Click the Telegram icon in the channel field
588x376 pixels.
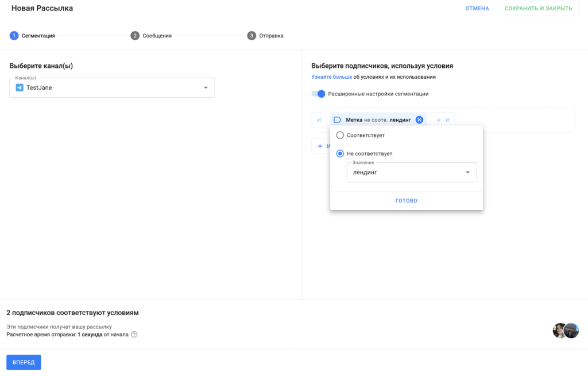(x=20, y=87)
